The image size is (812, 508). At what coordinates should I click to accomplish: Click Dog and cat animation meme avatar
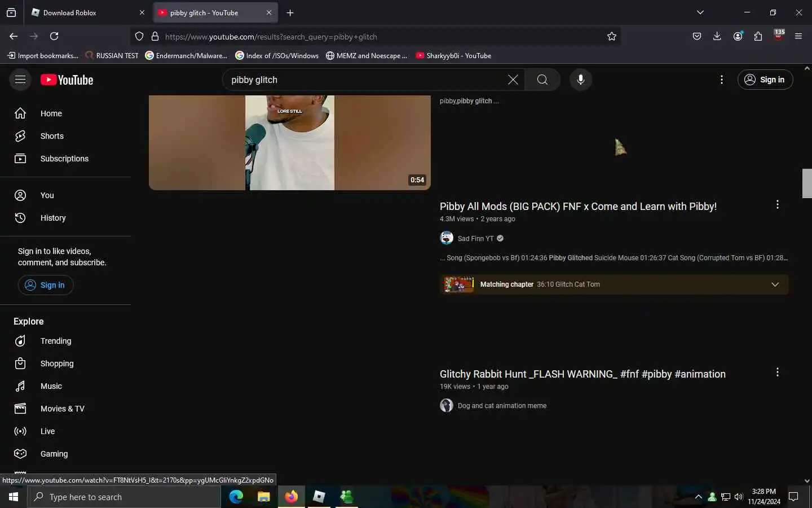tap(447, 405)
